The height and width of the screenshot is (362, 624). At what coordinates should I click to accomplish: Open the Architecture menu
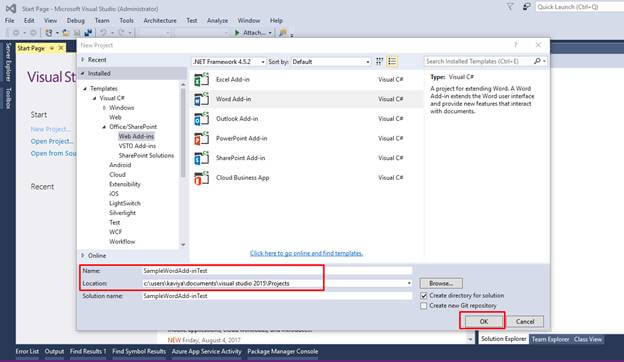(160, 20)
